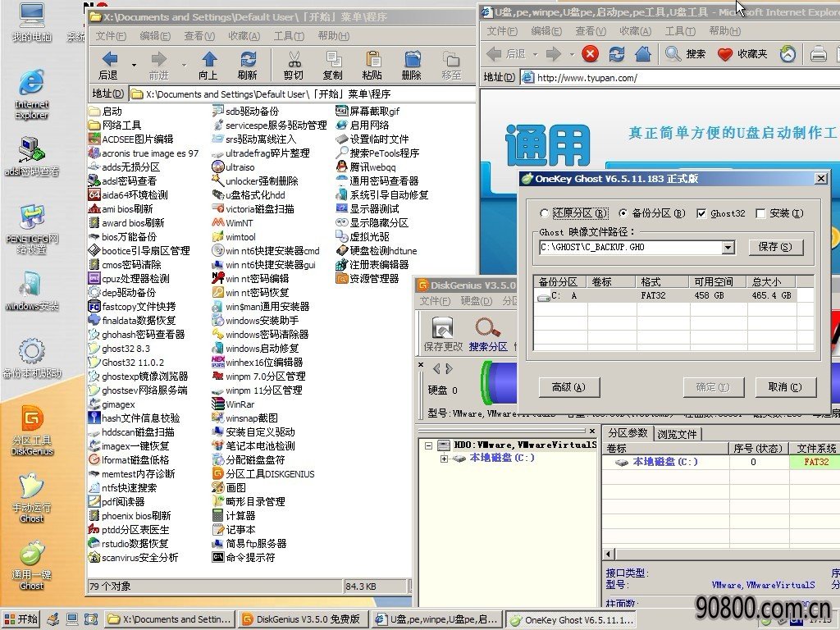
Task: Open the 备份本机驱动 gear icon
Action: point(32,358)
